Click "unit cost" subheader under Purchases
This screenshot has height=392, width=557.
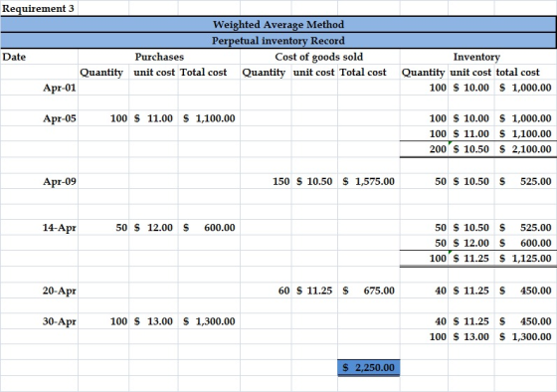pyautogui.click(x=154, y=73)
